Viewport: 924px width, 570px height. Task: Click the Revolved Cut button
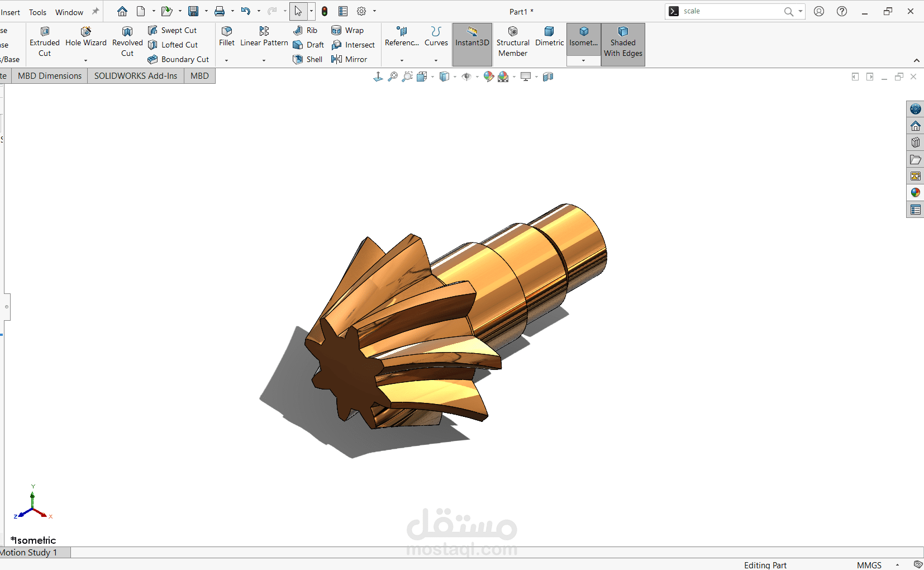(x=127, y=41)
